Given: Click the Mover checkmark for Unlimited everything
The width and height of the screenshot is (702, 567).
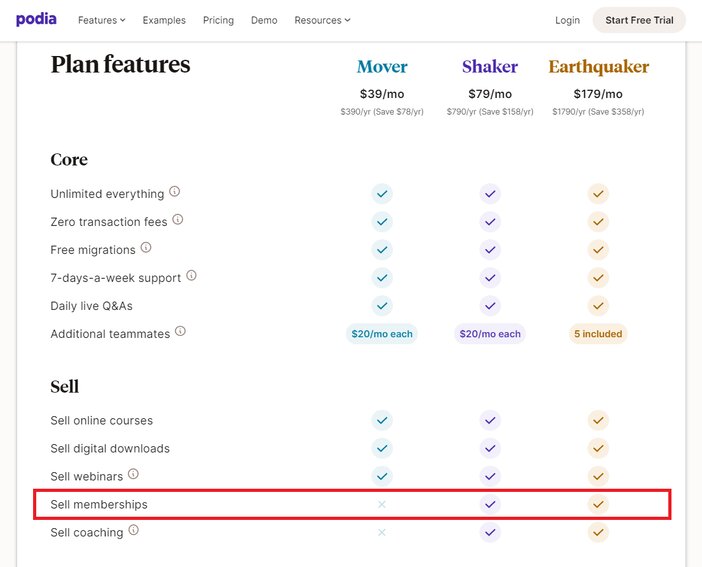Looking at the screenshot, I should (x=382, y=194).
